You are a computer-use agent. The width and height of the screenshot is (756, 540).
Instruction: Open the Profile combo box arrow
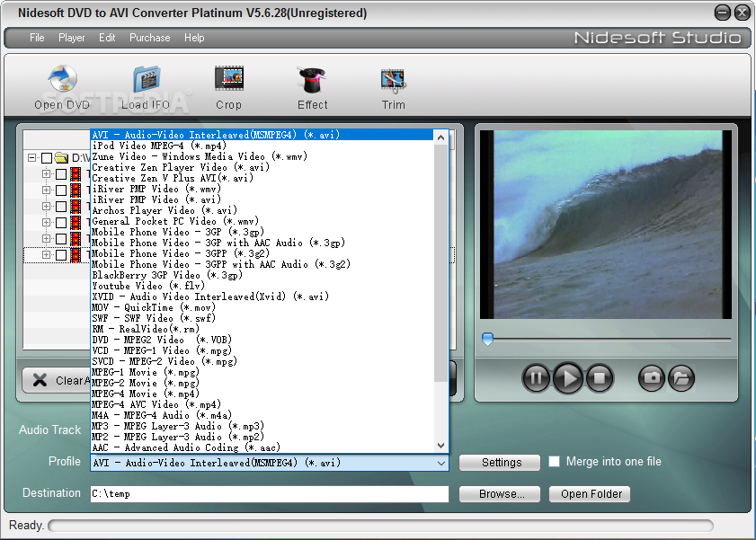coord(441,464)
